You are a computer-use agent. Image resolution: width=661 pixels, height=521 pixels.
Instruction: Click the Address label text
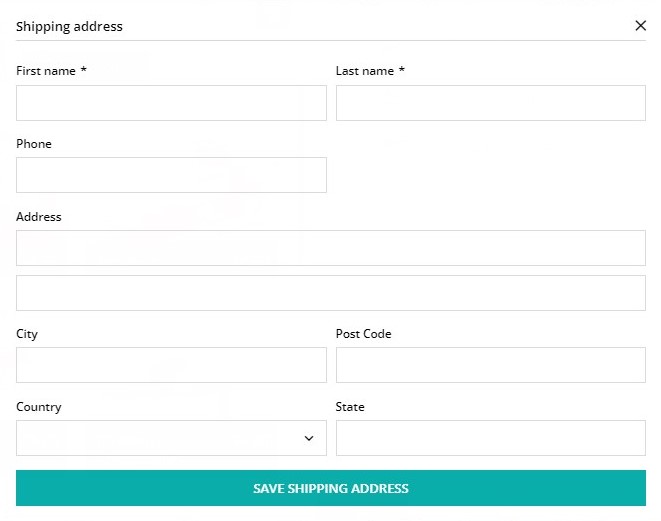(39, 217)
